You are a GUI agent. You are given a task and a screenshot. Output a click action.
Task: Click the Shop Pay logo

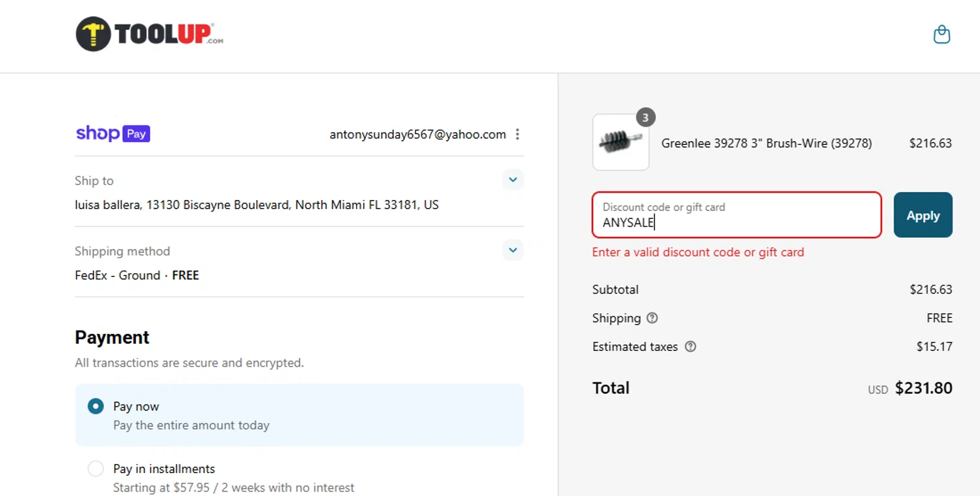click(x=113, y=134)
